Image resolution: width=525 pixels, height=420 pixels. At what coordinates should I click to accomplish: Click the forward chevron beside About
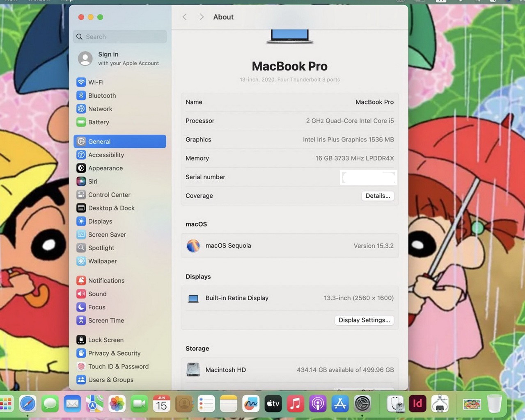tap(201, 17)
